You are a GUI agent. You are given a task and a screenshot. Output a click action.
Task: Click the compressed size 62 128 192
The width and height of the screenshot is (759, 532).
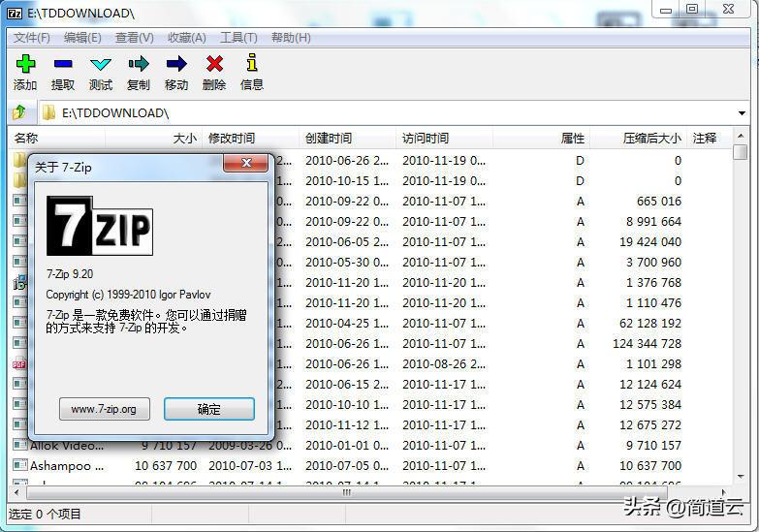(650, 323)
